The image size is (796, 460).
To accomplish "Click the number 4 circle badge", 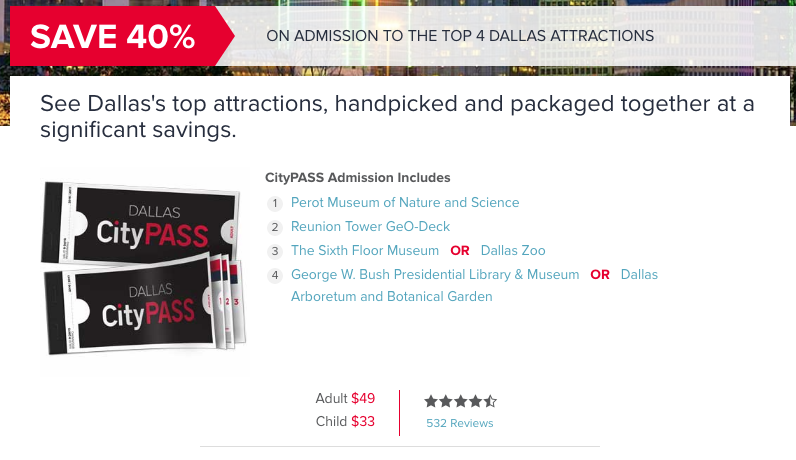I will point(275,275).
